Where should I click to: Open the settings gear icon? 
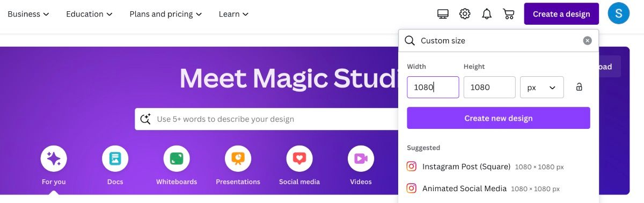tap(465, 14)
